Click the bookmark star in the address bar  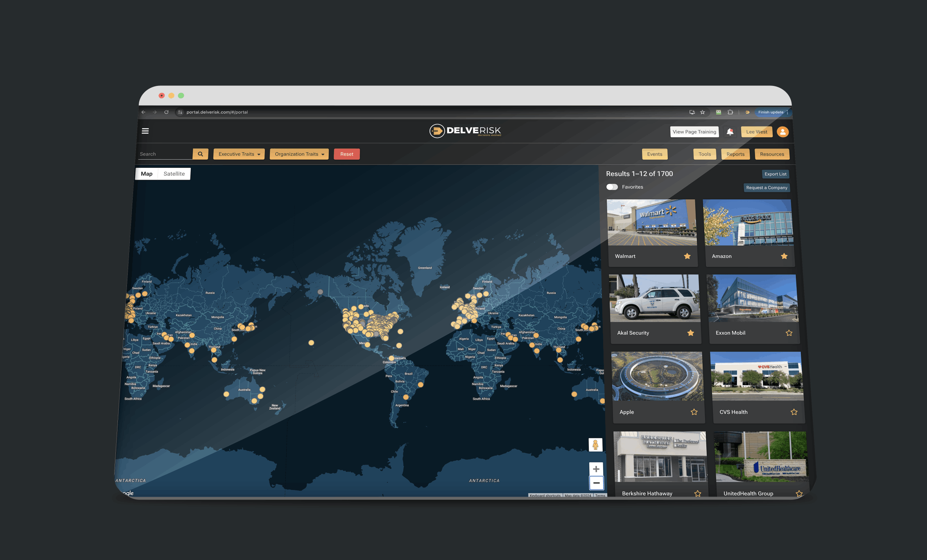(703, 112)
